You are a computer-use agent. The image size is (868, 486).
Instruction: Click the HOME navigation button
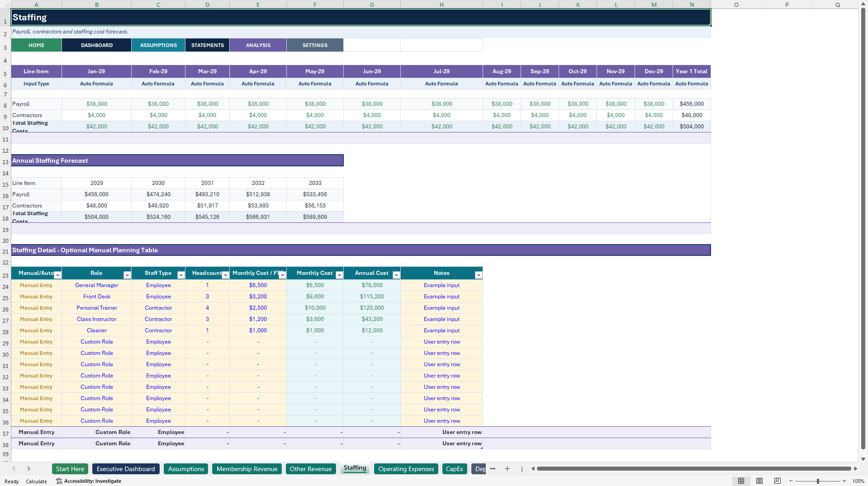pos(37,45)
